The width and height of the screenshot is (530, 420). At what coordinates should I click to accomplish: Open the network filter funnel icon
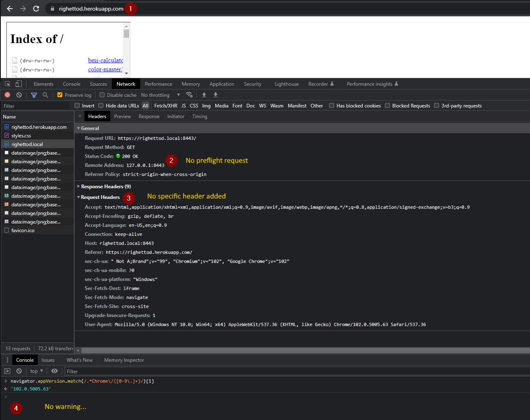(x=34, y=95)
